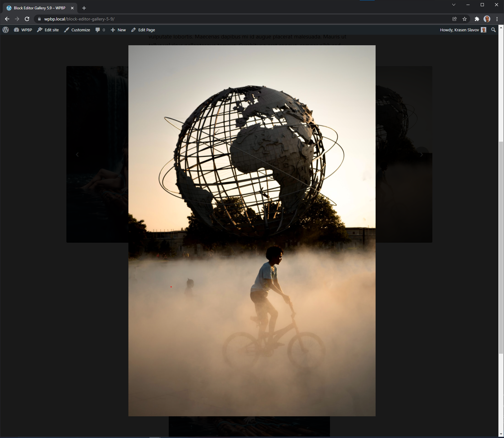
Task: View site information lock icon
Action: (39, 19)
